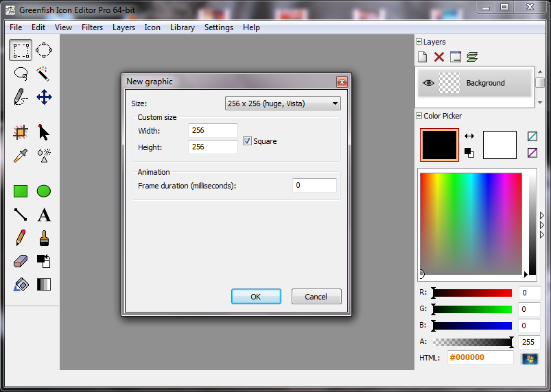Click the Height input field
Viewport: 551px width, 392px height.
(213, 147)
